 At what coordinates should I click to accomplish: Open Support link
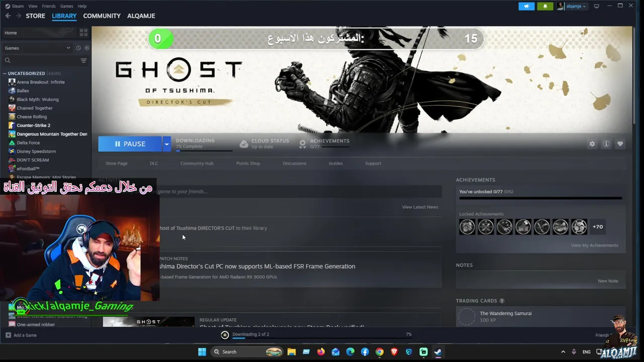(373, 163)
